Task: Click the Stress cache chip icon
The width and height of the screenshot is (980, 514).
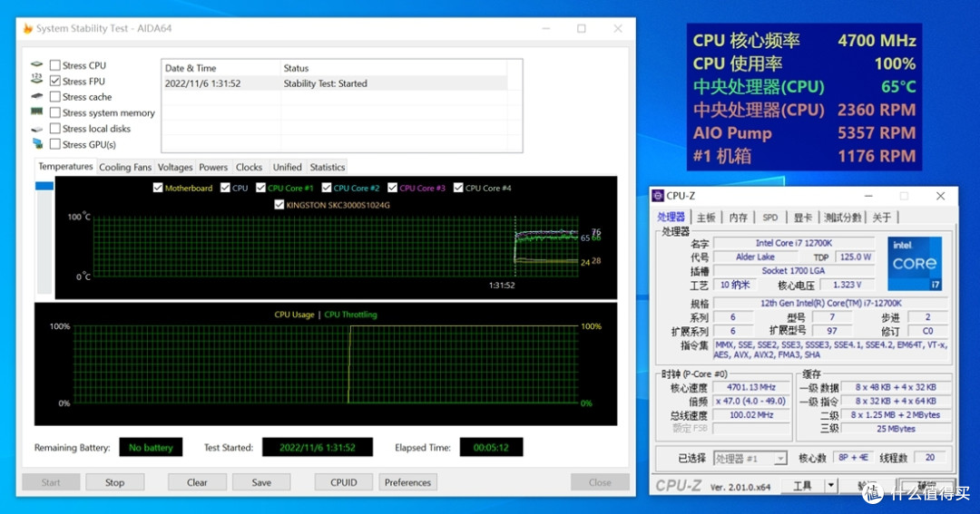Action: [37, 96]
